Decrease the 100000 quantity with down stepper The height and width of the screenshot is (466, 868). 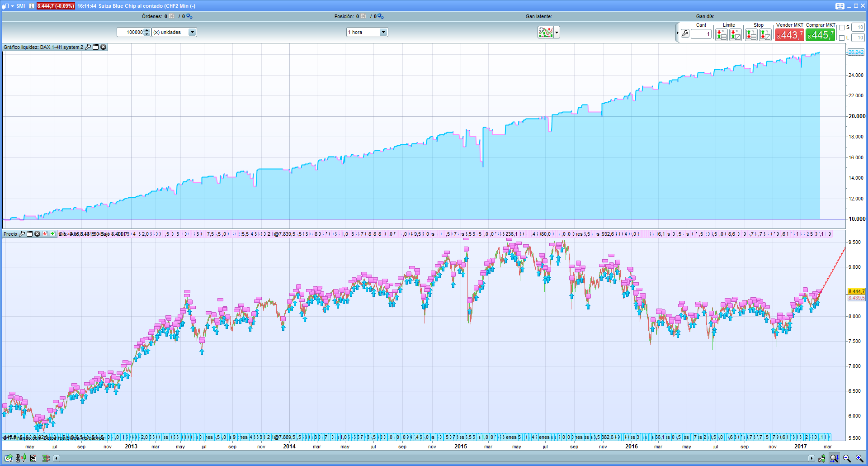point(147,34)
